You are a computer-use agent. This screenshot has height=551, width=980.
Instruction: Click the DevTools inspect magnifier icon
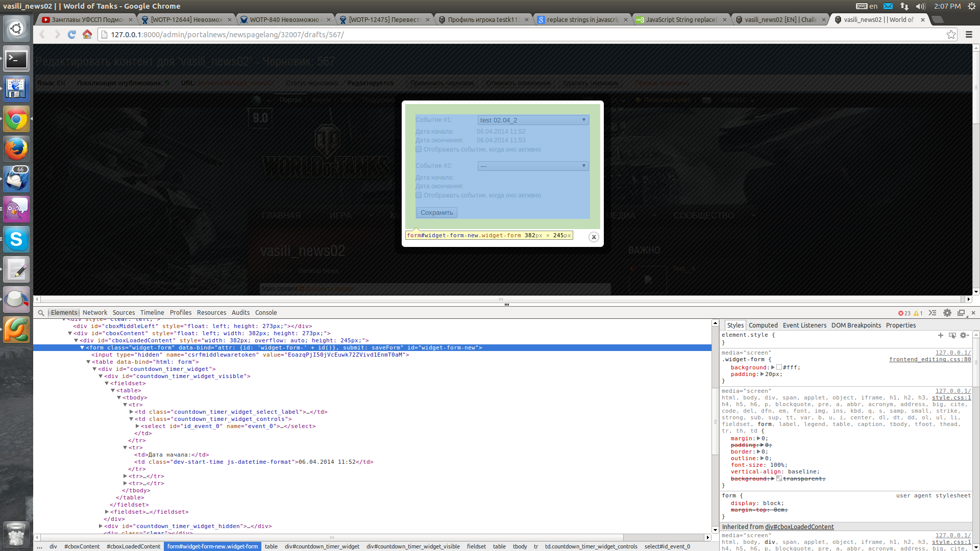[x=41, y=313]
